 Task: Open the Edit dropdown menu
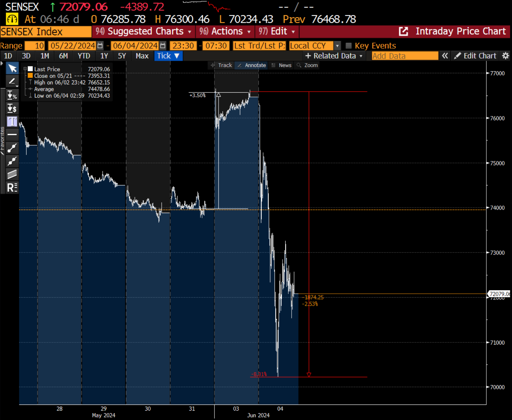[x=277, y=32]
